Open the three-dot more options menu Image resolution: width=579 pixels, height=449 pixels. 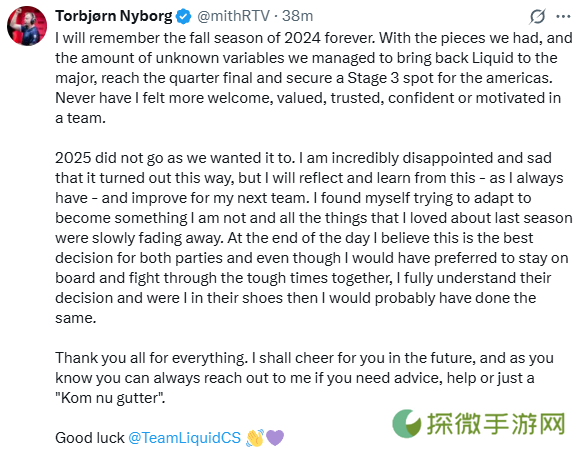563,17
